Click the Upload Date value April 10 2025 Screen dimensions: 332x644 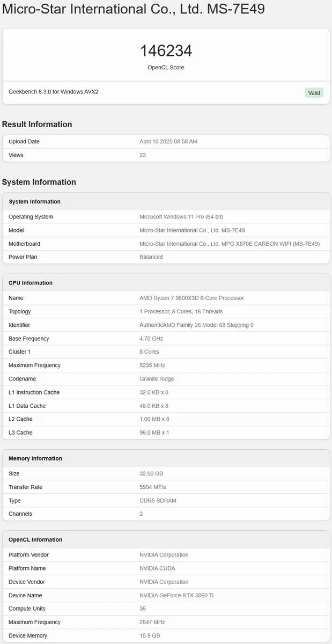[x=168, y=142]
